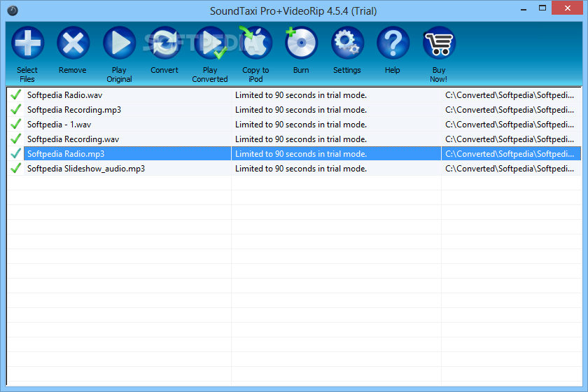The height and width of the screenshot is (392, 588).
Task: Click checkmark beside Softpedia Recording.wav
Action: click(15, 139)
